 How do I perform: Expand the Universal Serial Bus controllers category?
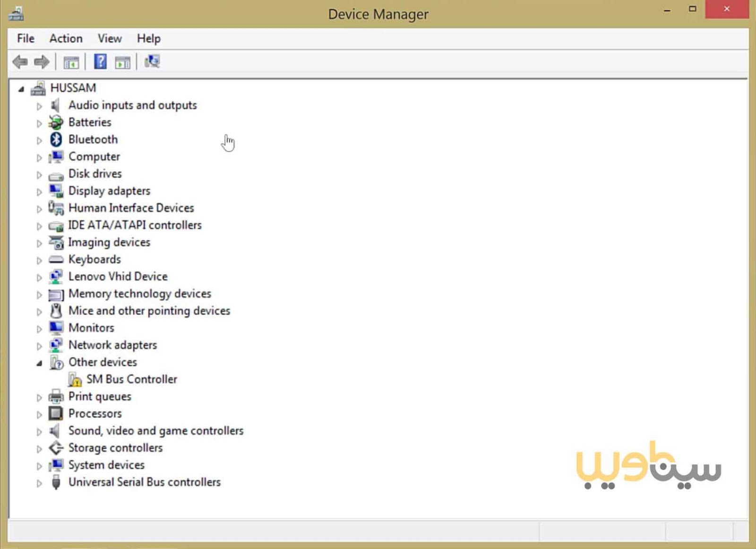pos(39,483)
